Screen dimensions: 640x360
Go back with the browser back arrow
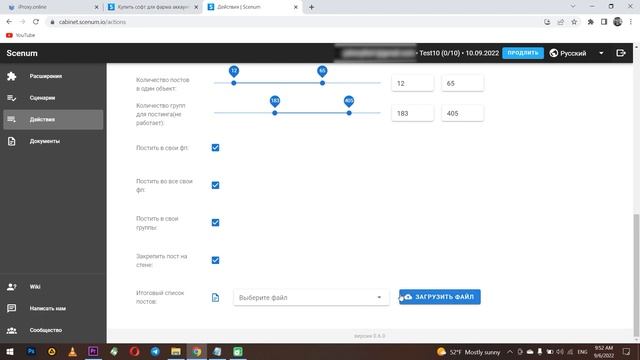click(9, 22)
